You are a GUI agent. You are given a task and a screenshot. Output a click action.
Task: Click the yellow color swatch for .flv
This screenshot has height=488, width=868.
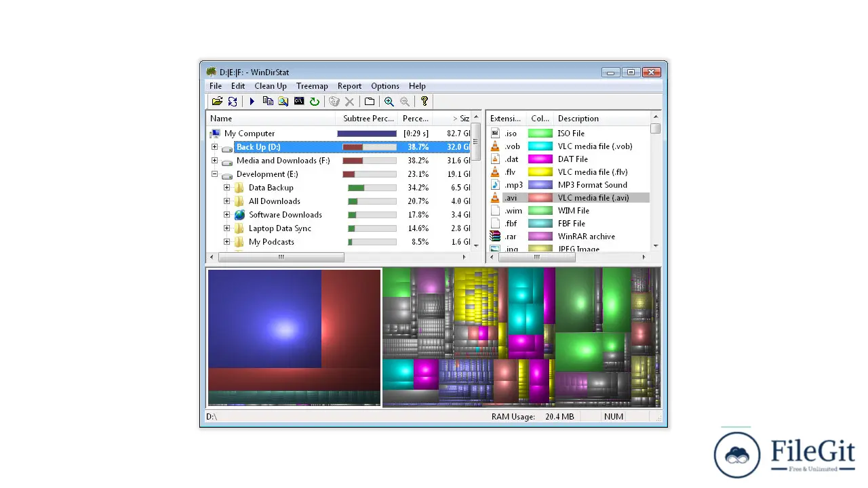(x=540, y=172)
